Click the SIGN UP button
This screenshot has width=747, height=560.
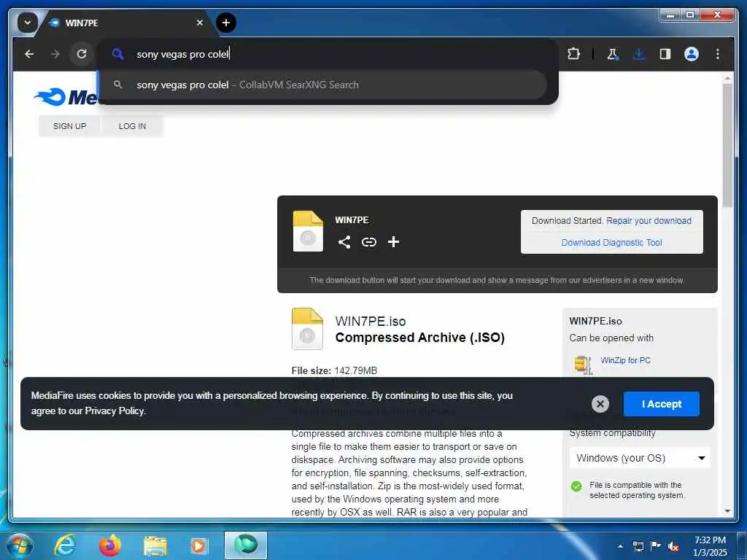point(69,126)
